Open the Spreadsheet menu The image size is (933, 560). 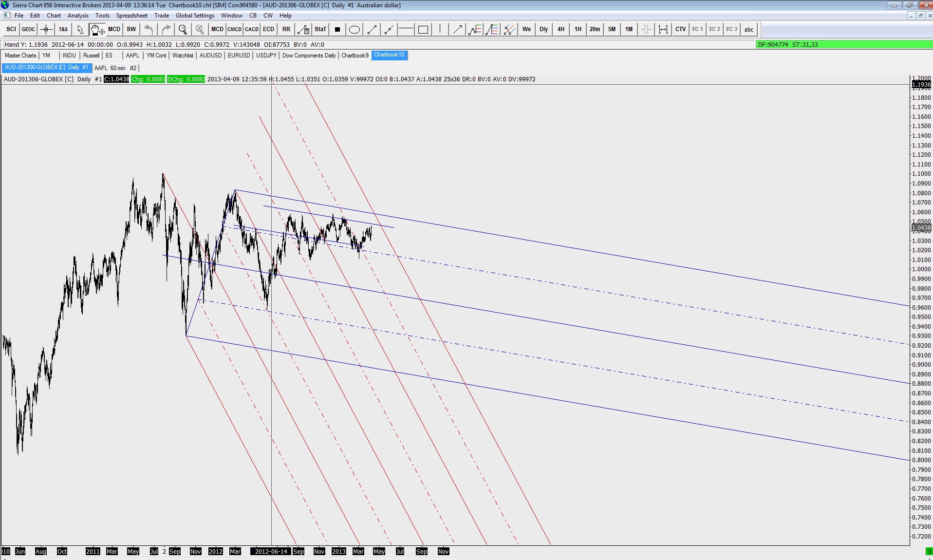click(132, 16)
